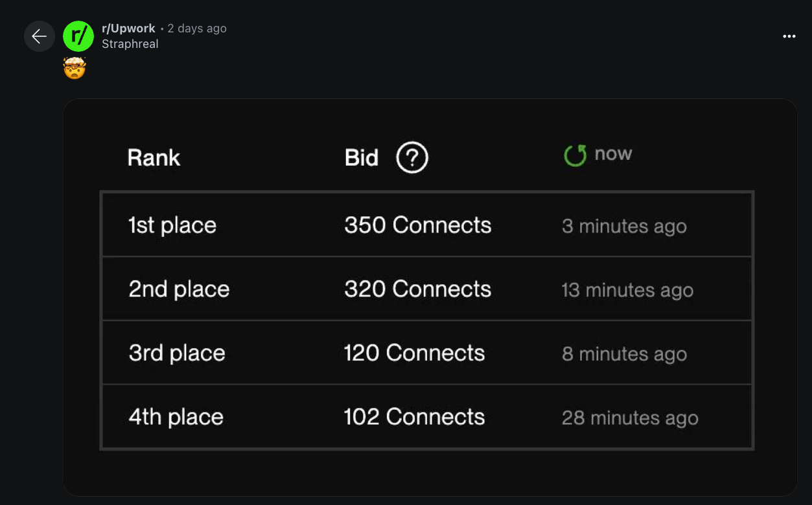
Task: Click the Rank column header
Action: click(154, 158)
